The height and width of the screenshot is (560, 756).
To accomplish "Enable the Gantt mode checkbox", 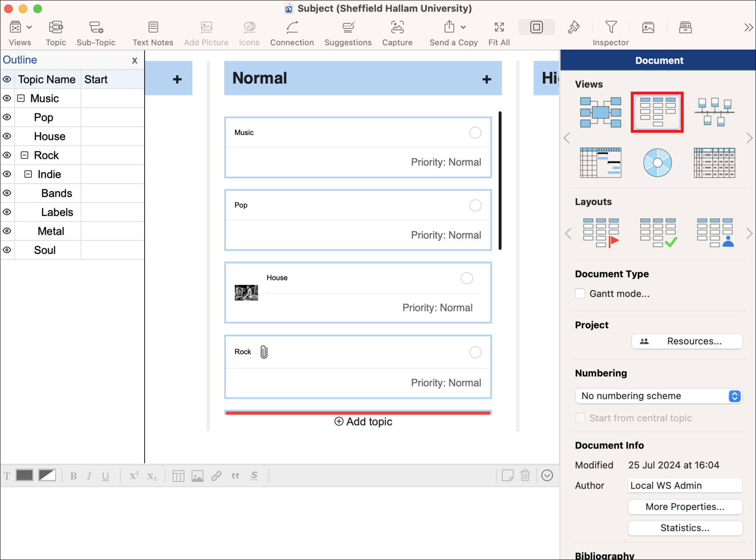I will [580, 294].
